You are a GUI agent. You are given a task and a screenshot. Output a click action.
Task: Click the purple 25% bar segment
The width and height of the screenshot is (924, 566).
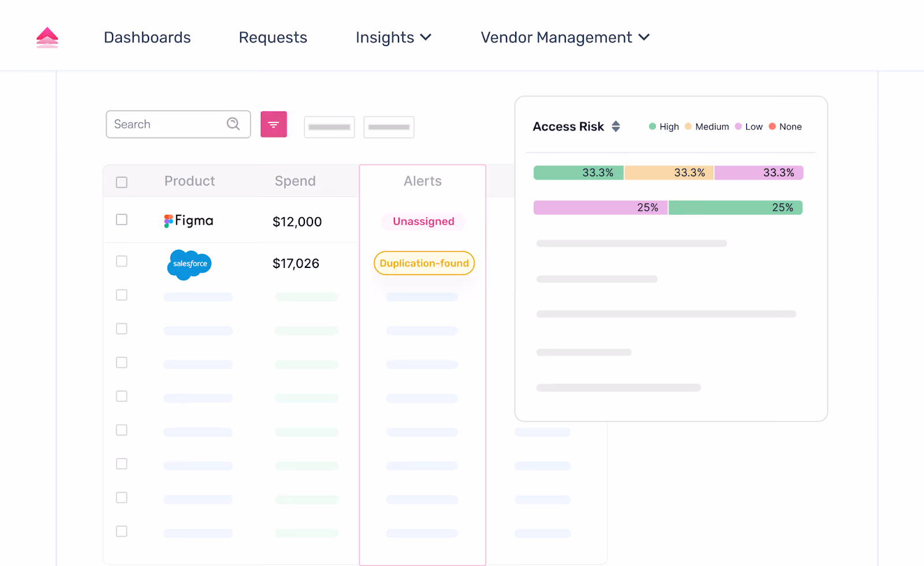[x=601, y=207]
